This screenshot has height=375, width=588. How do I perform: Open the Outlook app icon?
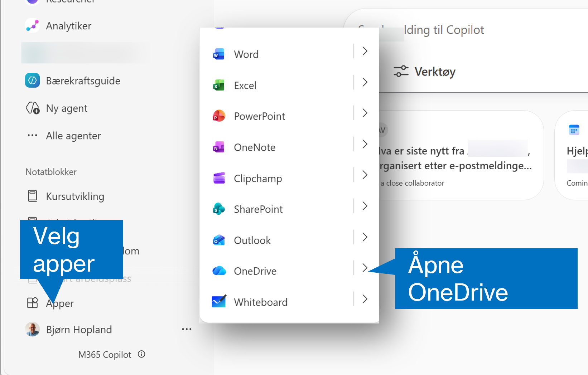point(219,240)
